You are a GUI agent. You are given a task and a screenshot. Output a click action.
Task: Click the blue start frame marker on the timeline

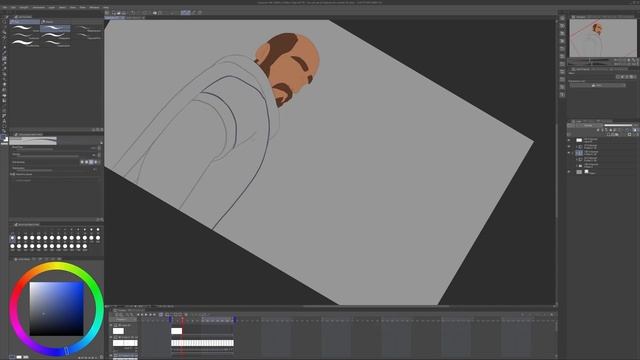(170, 320)
